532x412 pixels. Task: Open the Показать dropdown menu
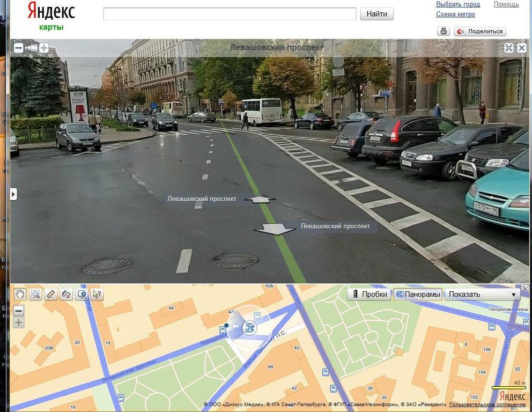point(483,294)
